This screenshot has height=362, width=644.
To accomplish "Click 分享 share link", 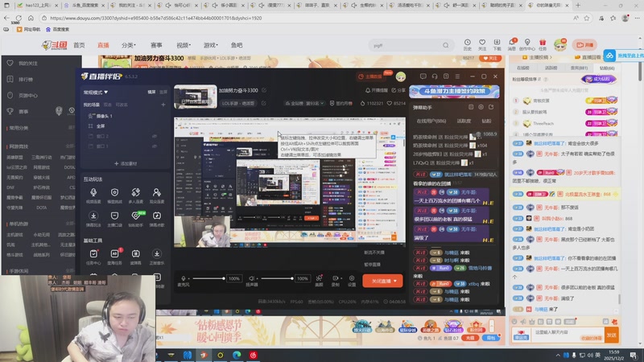I will click(x=398, y=90).
